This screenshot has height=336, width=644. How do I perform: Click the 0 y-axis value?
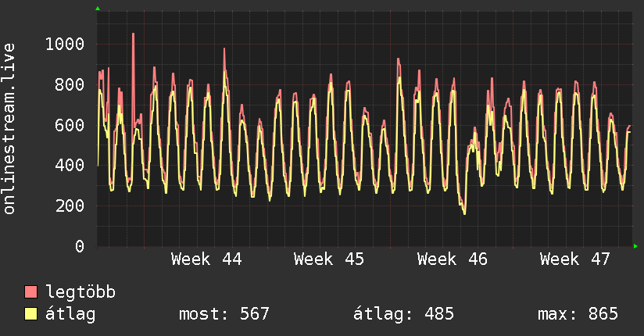tap(80, 246)
